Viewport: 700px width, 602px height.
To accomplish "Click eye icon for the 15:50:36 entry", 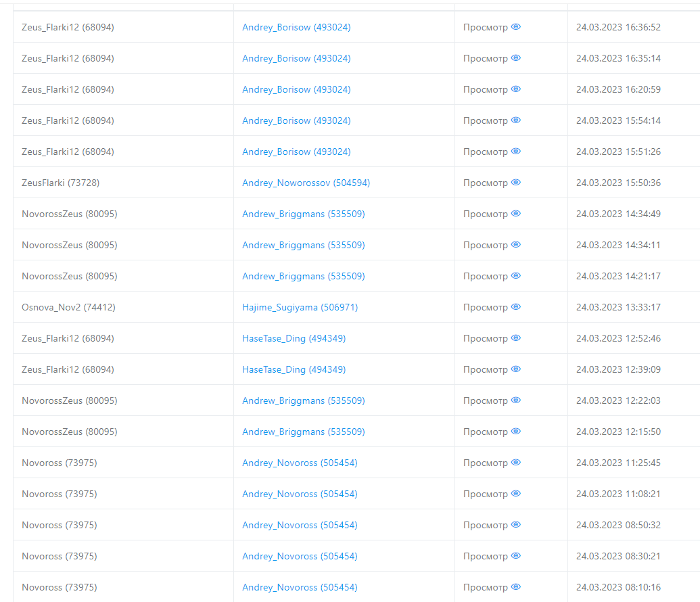I will pos(516,183).
